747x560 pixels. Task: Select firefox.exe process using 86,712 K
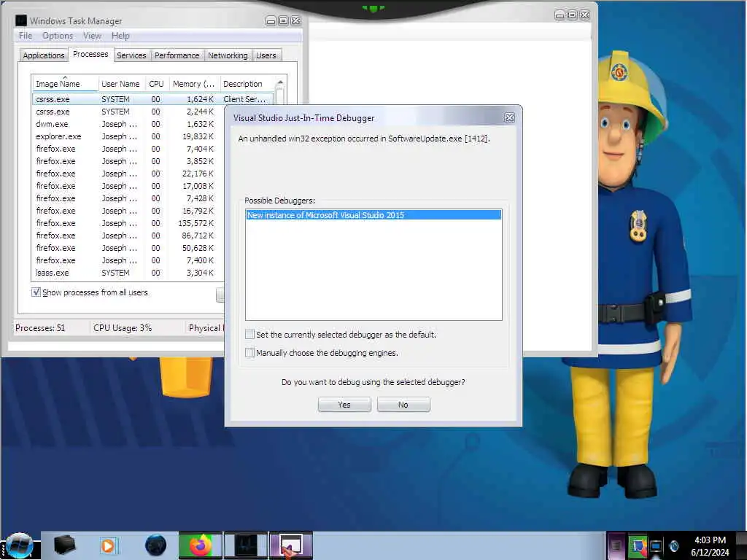tap(128, 236)
